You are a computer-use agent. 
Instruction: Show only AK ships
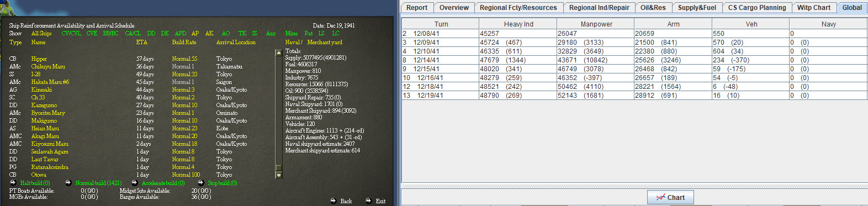(x=209, y=33)
